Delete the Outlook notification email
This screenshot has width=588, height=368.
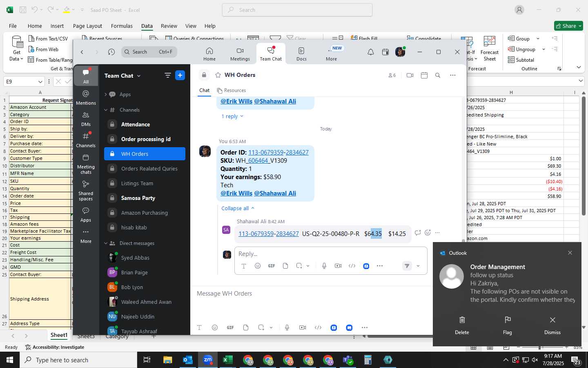(x=462, y=325)
